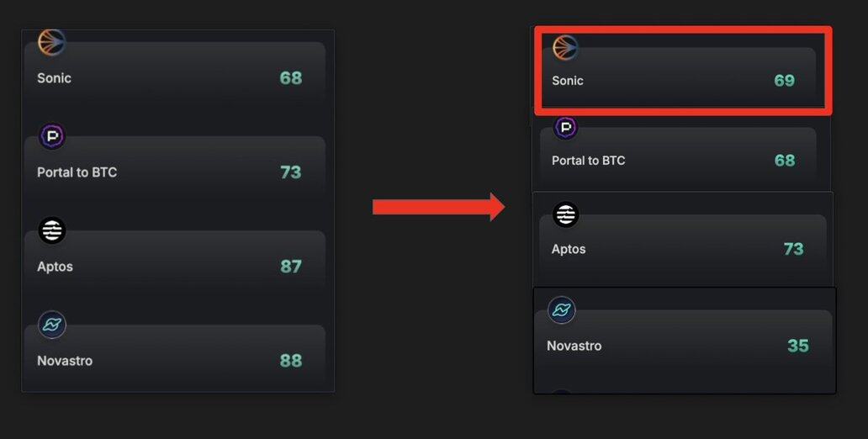Select Portal to BTC text in right list

click(589, 161)
